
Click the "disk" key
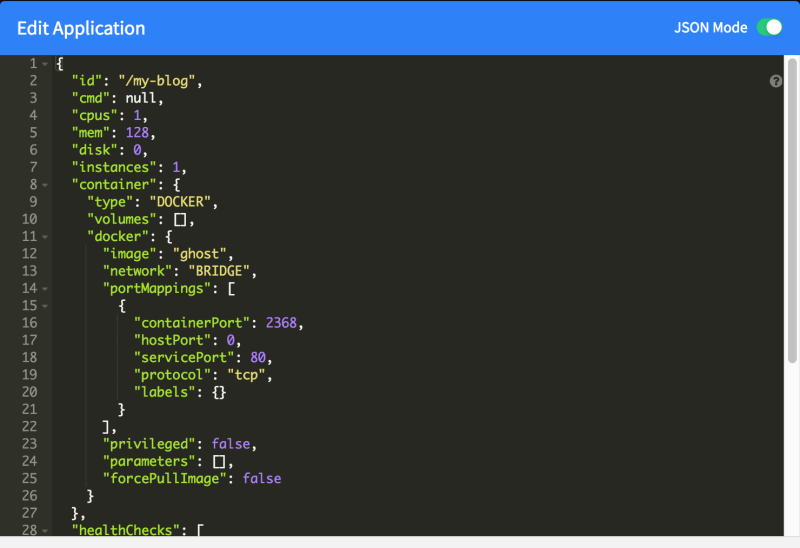coord(94,150)
